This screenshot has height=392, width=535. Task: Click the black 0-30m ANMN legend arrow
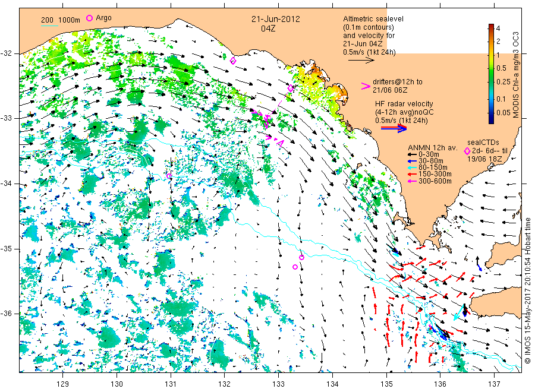[x=412, y=155]
